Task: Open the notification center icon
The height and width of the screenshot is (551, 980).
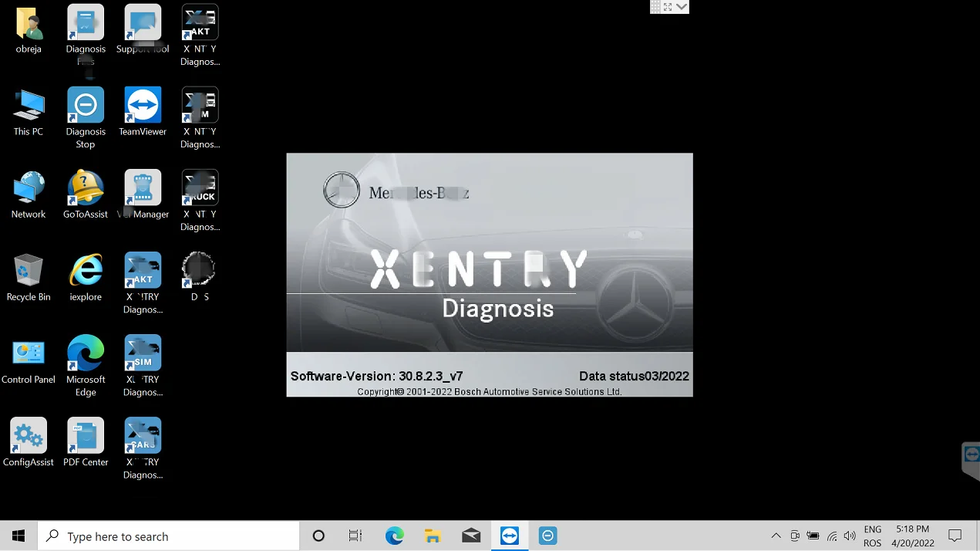Action: click(x=955, y=536)
